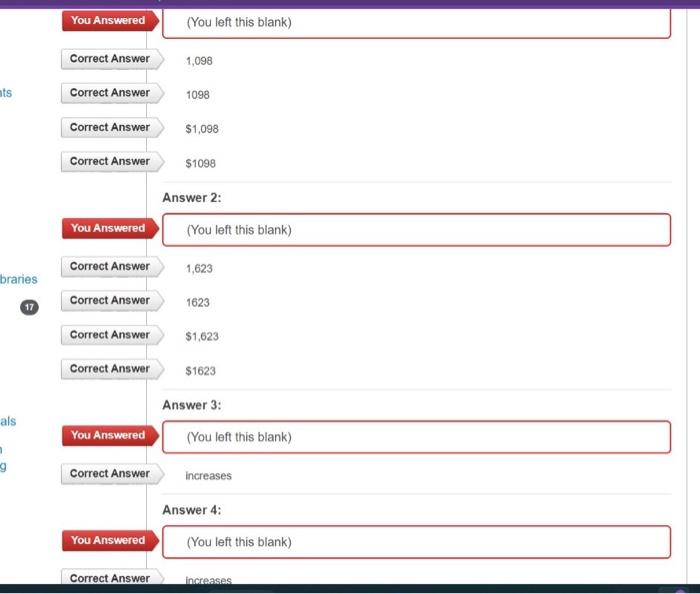Click the 'Answer 3:' heading
This screenshot has height=594, width=700.
click(x=192, y=405)
